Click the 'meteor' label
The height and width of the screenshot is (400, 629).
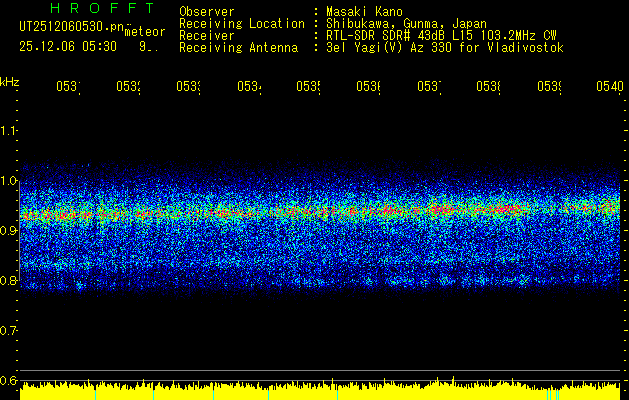145,32
